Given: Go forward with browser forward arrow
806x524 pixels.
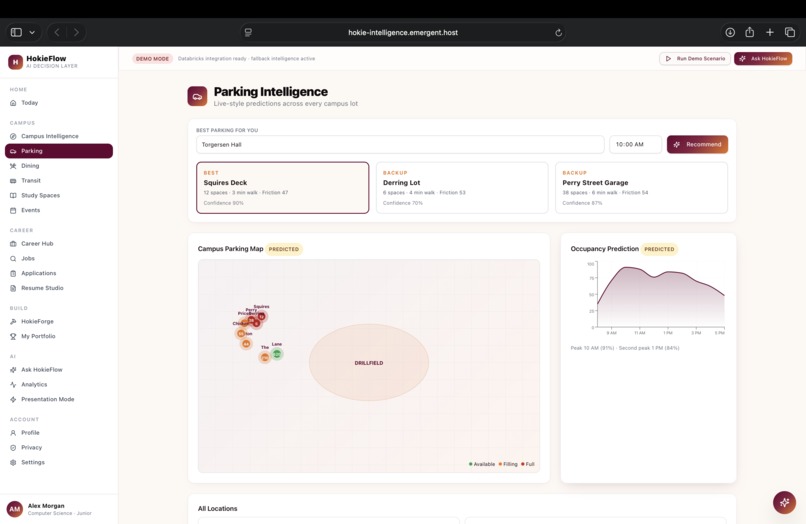Looking at the screenshot, I should (76, 32).
